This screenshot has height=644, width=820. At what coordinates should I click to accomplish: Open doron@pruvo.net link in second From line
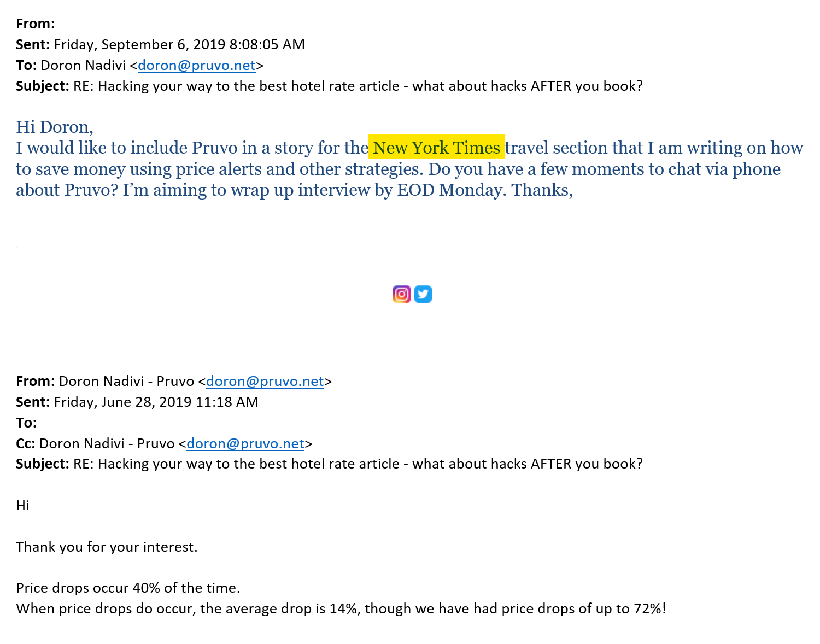265,382
